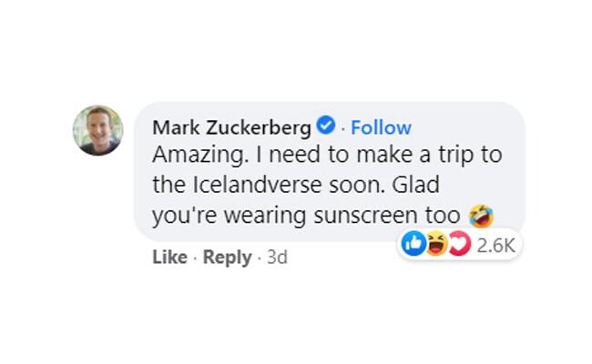Click the dot separator before Follow
Viewport: 592px width, 364px height.
click(342, 127)
